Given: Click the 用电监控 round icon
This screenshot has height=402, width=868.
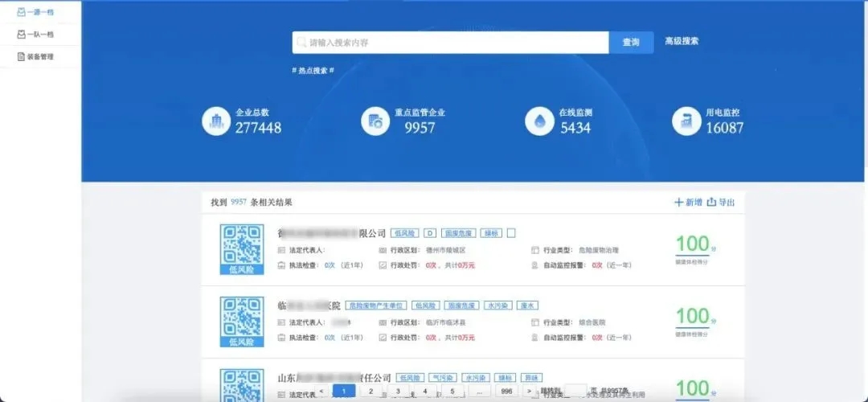Looking at the screenshot, I should [x=686, y=121].
